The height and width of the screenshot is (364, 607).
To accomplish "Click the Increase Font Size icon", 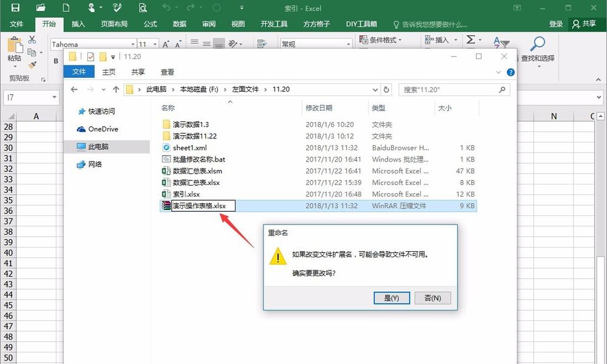I will (166, 44).
